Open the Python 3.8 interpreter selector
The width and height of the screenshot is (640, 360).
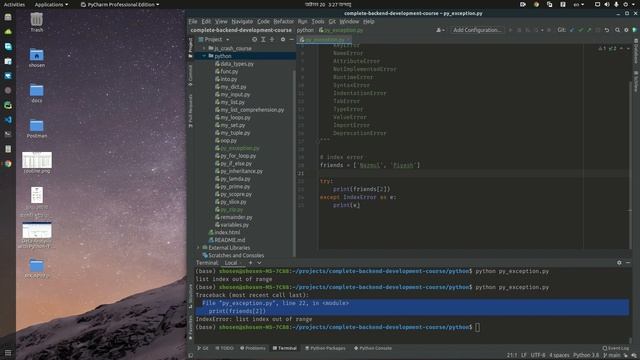click(586, 355)
